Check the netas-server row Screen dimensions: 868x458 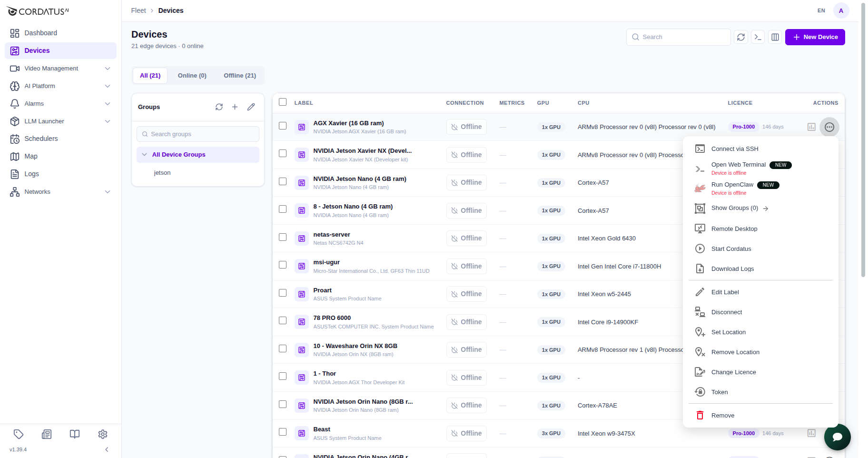(x=283, y=237)
